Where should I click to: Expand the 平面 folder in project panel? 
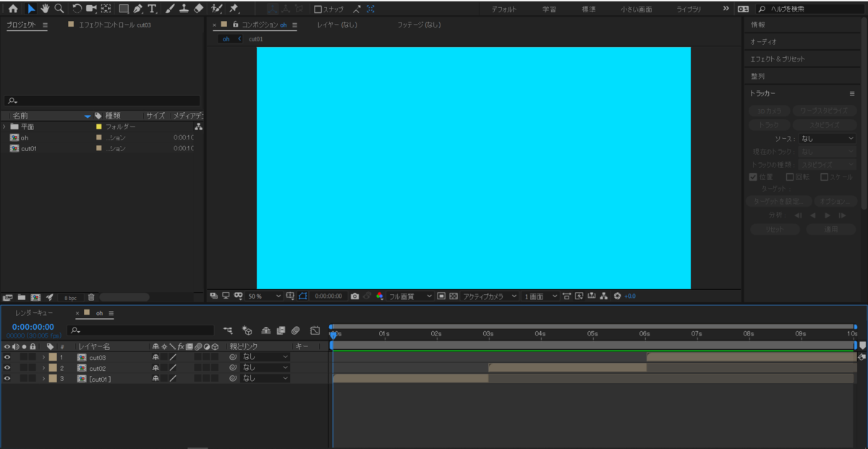pyautogui.click(x=5, y=127)
